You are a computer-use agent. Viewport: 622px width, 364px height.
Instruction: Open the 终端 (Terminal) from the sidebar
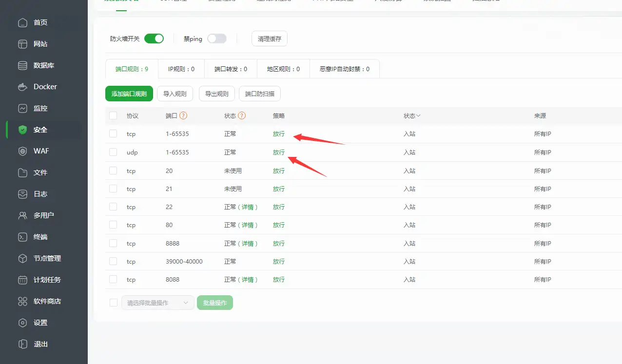[x=41, y=237]
